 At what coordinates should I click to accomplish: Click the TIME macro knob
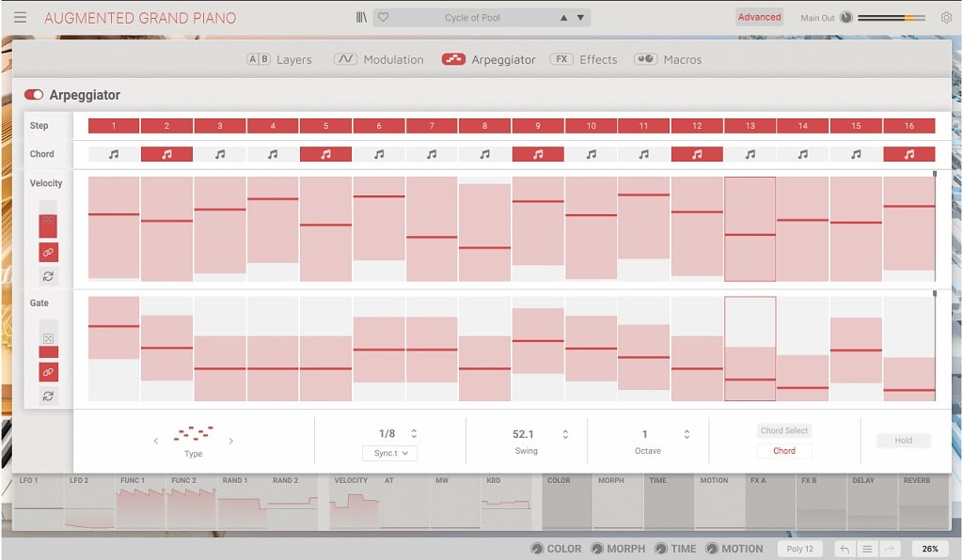tap(661, 549)
